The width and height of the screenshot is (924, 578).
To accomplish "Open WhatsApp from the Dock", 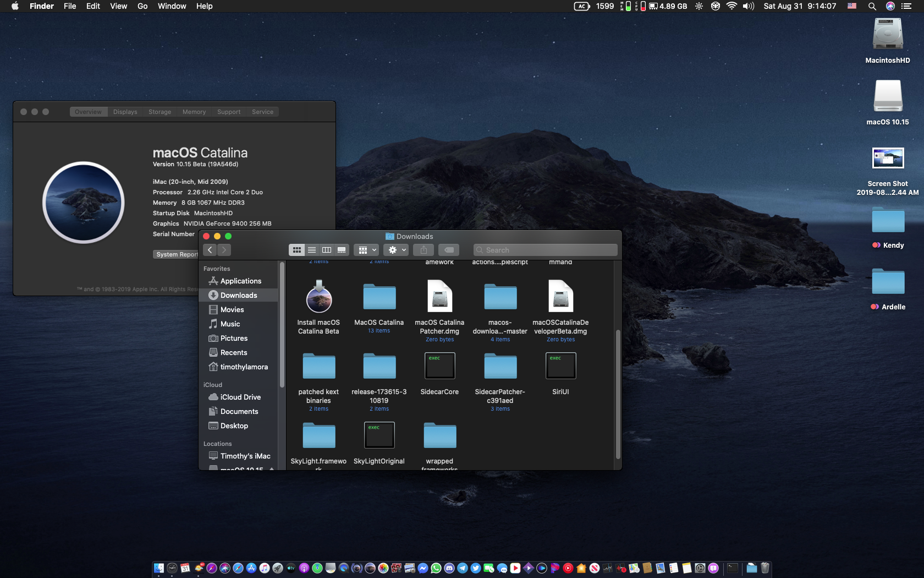I will (x=436, y=568).
